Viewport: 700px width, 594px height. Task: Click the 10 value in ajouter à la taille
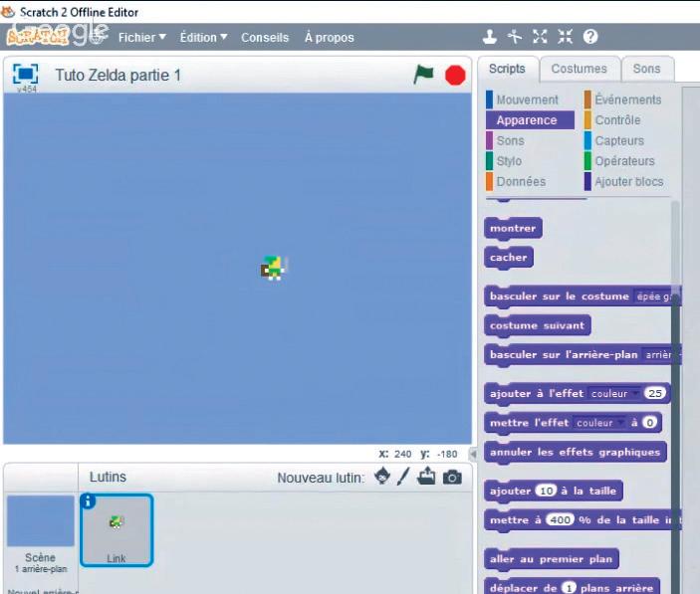(x=547, y=491)
